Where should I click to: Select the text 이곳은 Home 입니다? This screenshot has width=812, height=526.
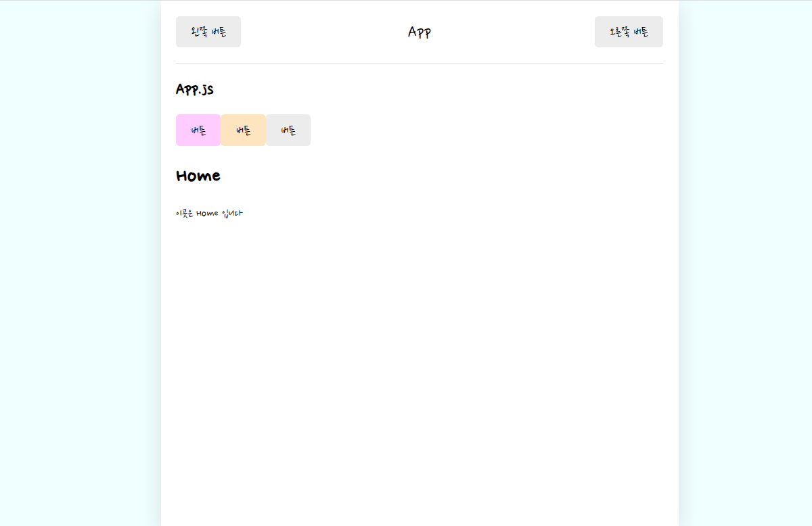[x=210, y=213]
